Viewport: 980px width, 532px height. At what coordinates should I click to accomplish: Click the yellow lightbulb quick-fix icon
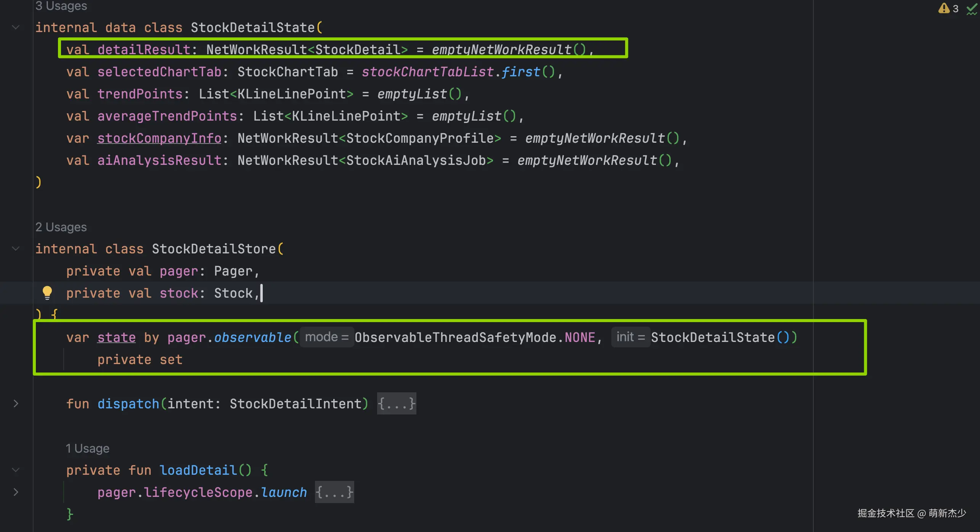coord(47,293)
